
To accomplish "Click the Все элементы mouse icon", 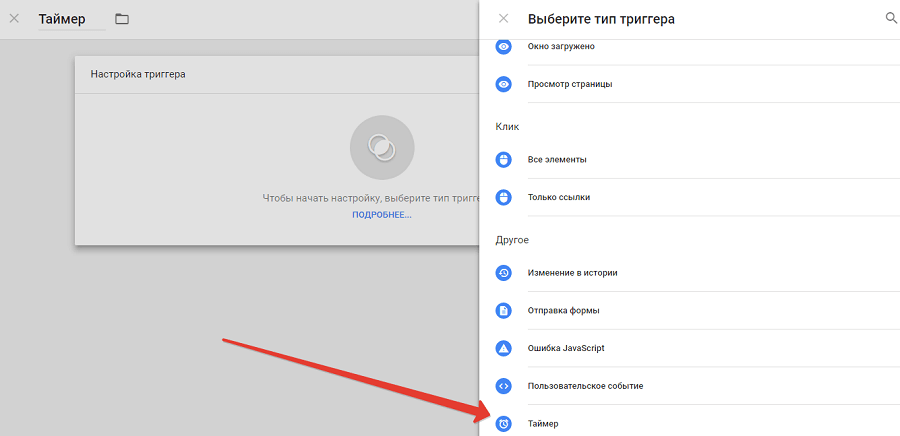I will click(504, 159).
